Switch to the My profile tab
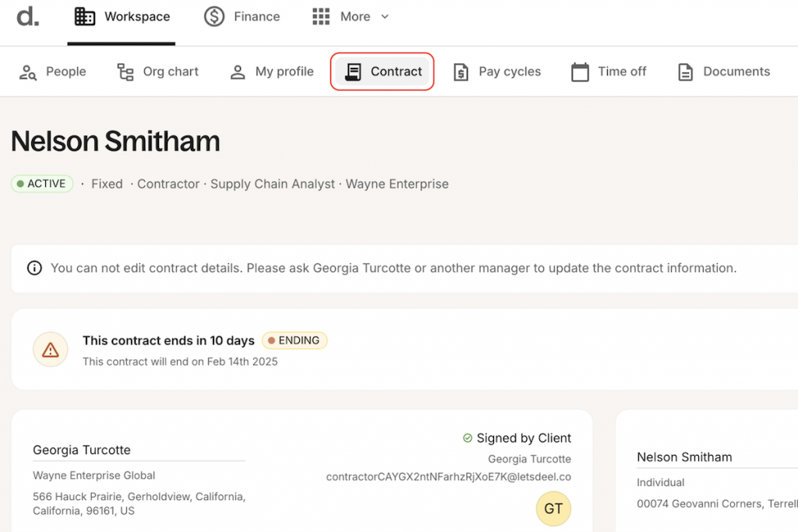The height and width of the screenshot is (532, 798). click(272, 72)
